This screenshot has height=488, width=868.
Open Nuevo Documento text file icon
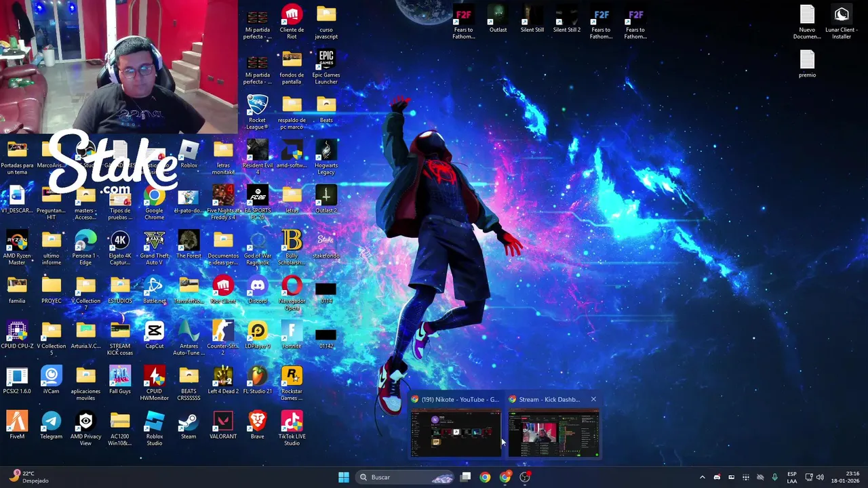coord(807,22)
